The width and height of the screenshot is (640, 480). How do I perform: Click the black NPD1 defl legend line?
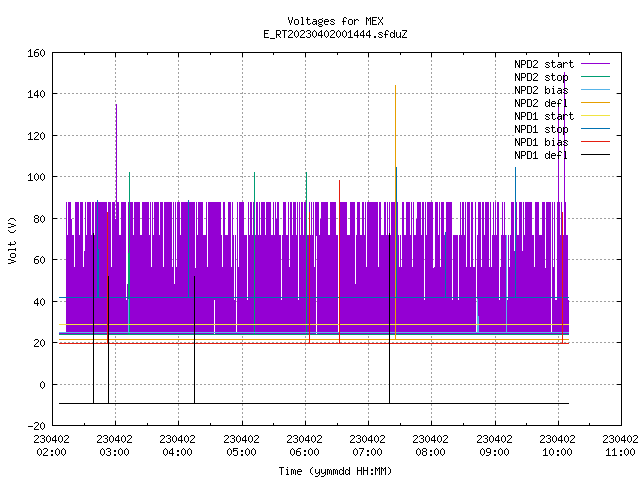(x=595, y=155)
